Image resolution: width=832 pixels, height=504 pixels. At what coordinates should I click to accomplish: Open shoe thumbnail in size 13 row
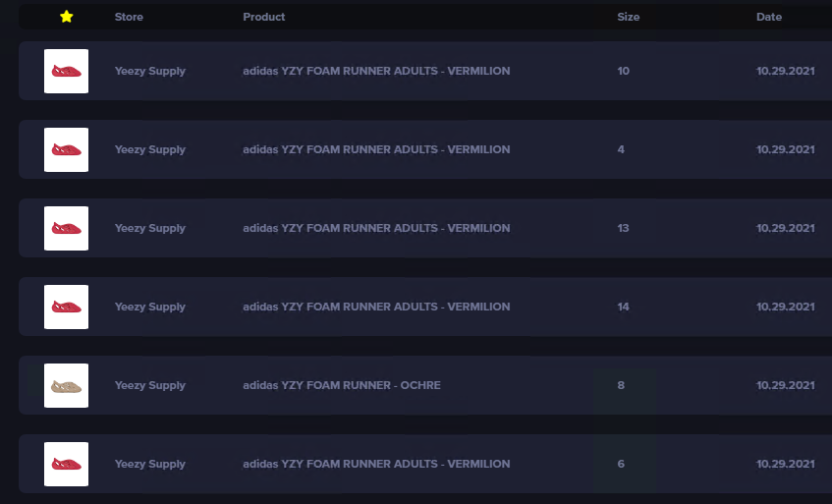click(x=67, y=228)
